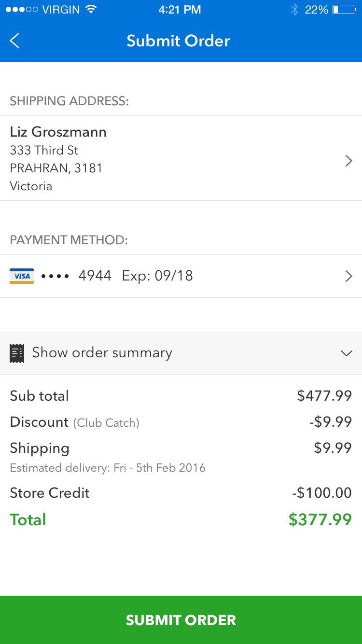Expand the order summary dropdown arrow
This screenshot has height=644, width=362.
[346, 353]
